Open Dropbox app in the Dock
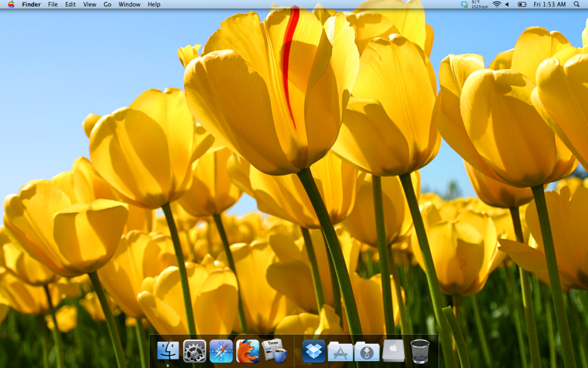Image resolution: width=588 pixels, height=368 pixels. [x=314, y=351]
